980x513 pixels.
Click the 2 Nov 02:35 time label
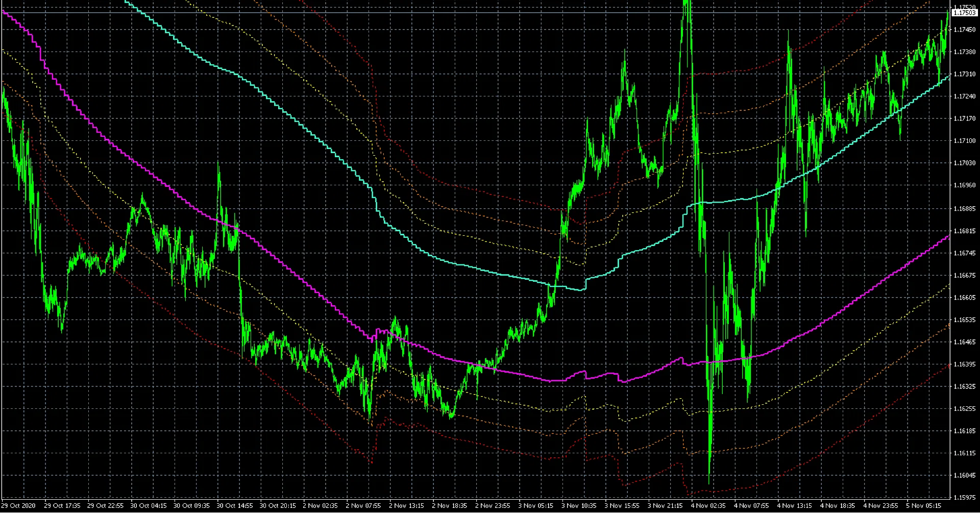click(320, 506)
